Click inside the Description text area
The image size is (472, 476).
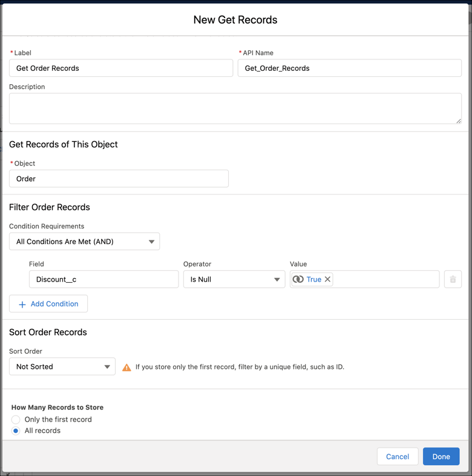point(235,108)
